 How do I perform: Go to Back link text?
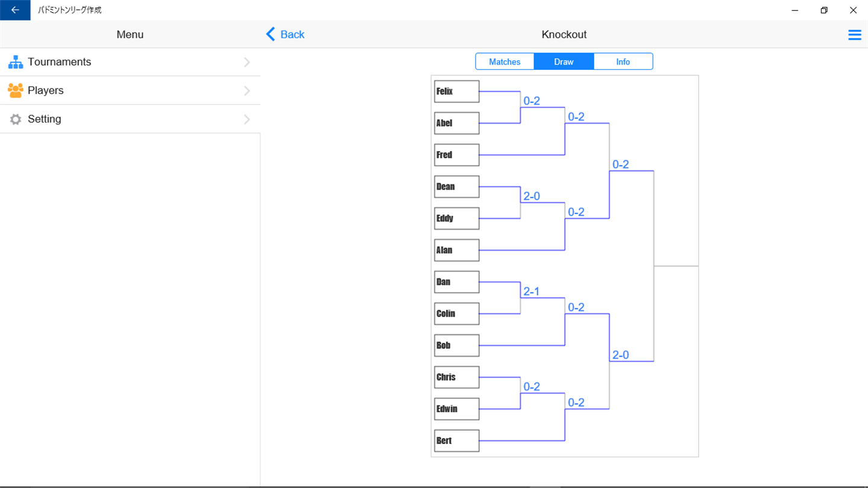292,34
